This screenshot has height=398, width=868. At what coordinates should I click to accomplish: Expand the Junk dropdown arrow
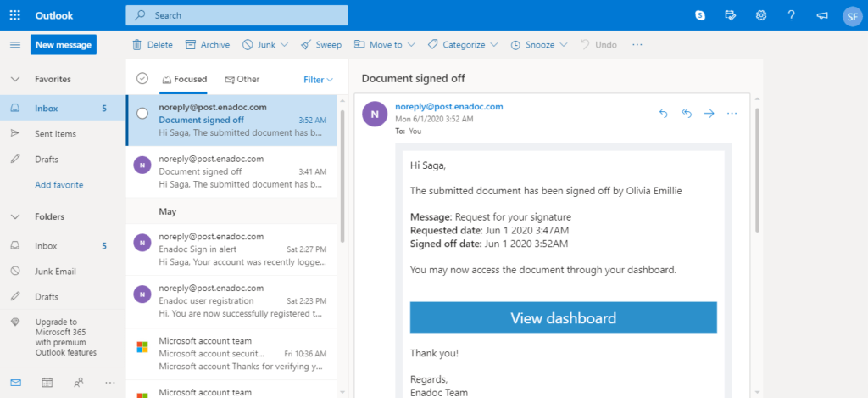[285, 45]
